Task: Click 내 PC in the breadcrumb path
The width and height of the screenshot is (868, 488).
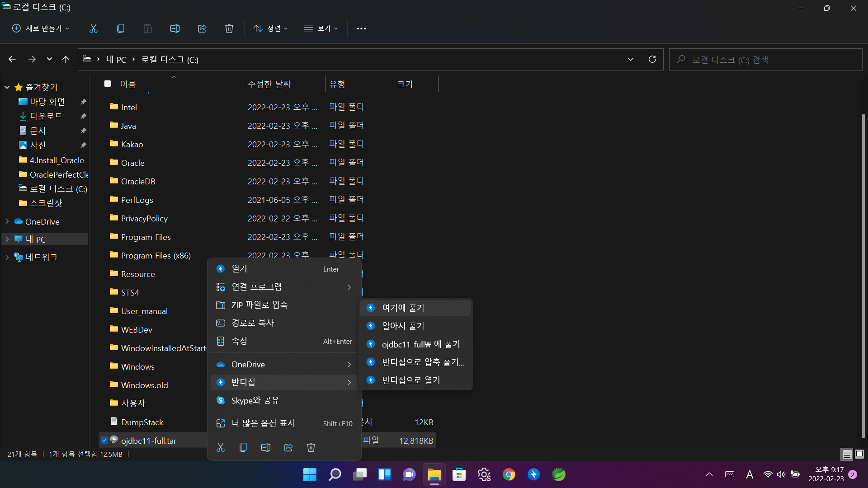Action: 116,59
